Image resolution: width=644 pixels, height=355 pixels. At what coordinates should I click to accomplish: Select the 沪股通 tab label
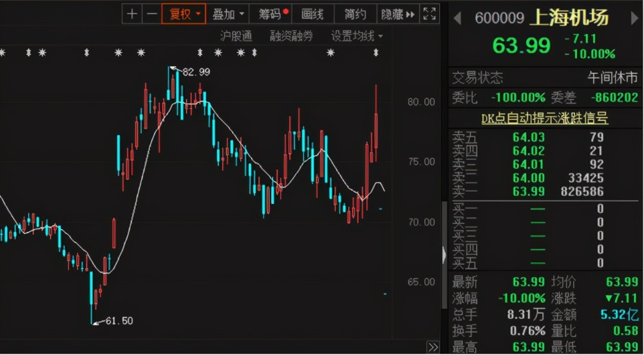[236, 37]
